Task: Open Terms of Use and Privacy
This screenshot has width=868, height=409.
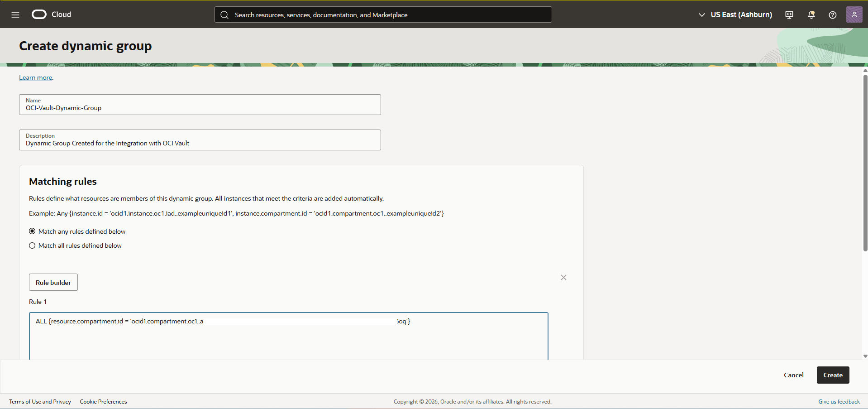Action: pyautogui.click(x=40, y=402)
